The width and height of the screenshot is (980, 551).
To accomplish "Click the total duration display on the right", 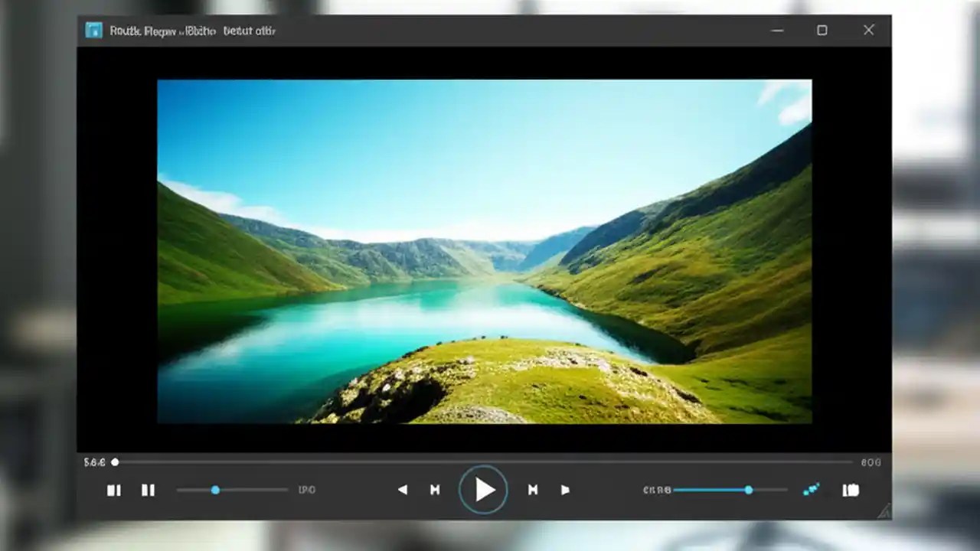I will coord(873,461).
